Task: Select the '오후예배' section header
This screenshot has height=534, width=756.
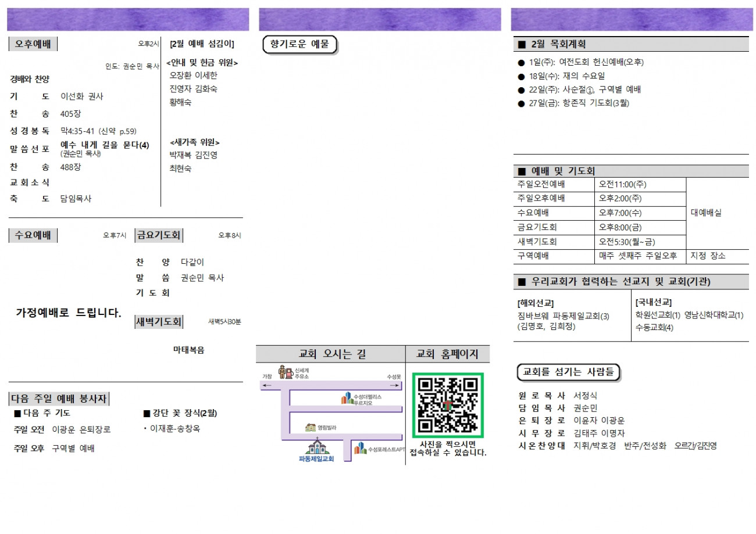Action: (33, 44)
